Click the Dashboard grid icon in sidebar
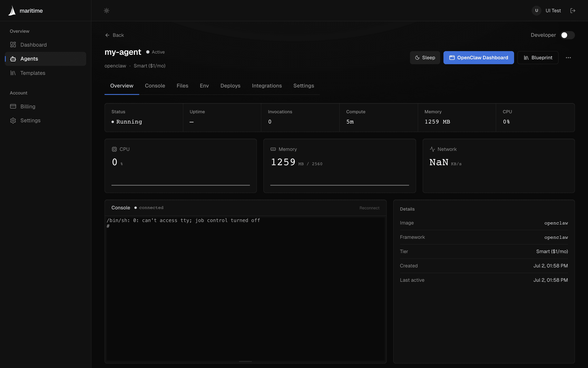Screen dimensions: 588x368 point(13,45)
